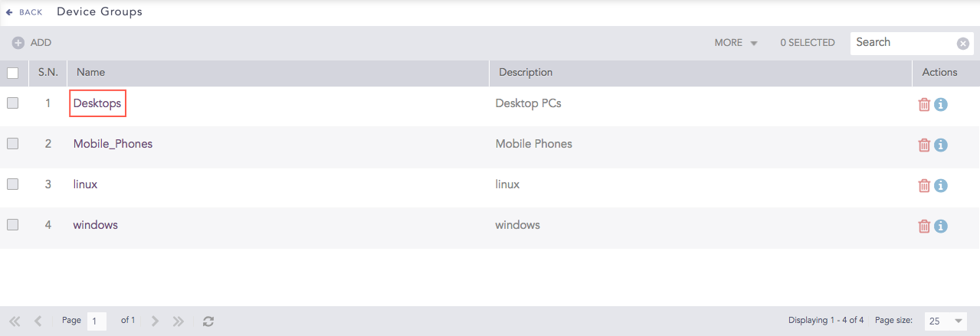Open the Page size dropdown
The image size is (980, 336).
point(946,321)
